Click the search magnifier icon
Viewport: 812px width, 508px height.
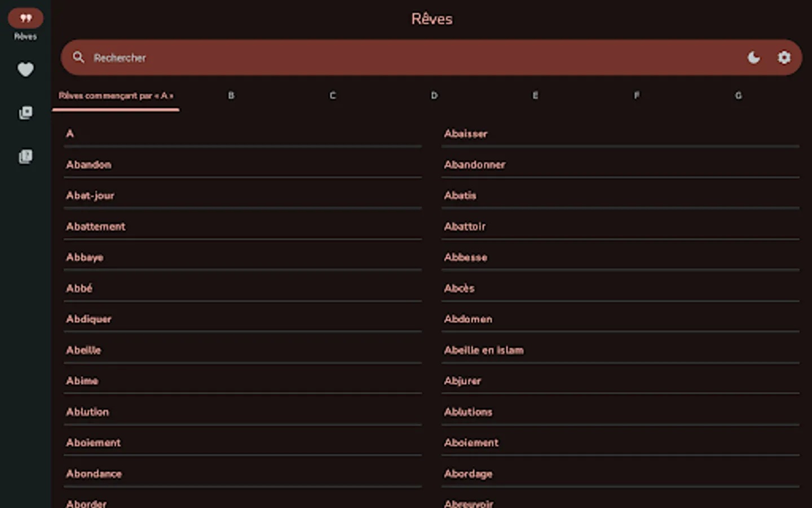(78, 57)
